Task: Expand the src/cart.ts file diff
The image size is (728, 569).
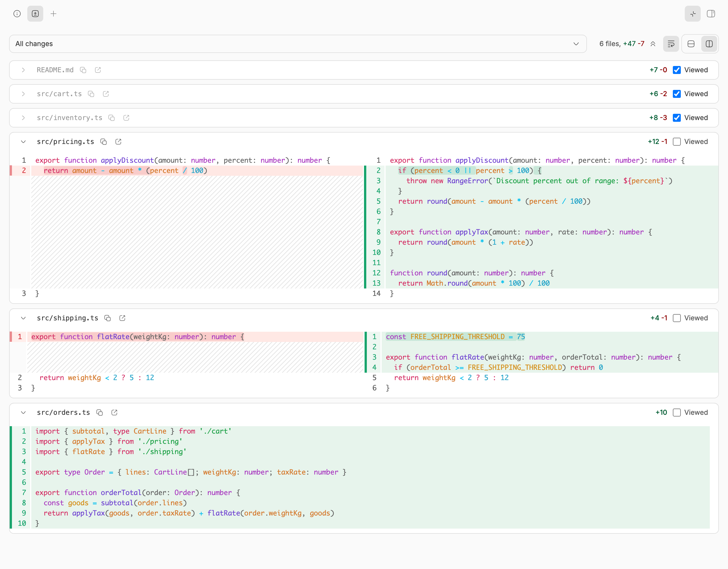Action: click(x=23, y=94)
